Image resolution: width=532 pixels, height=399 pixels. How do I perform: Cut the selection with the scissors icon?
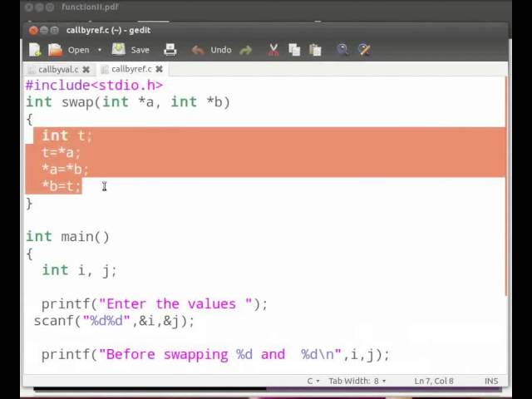pyautogui.click(x=273, y=50)
